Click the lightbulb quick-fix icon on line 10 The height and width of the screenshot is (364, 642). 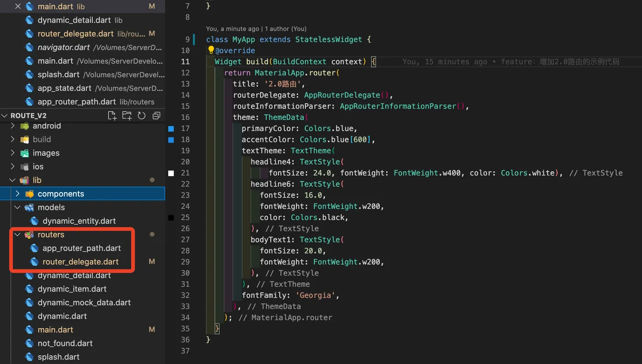coord(211,50)
